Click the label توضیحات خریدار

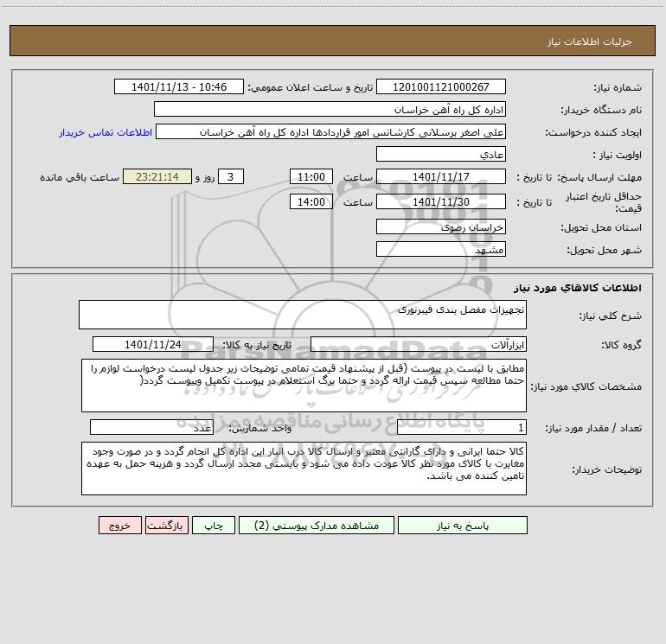pos(607,470)
